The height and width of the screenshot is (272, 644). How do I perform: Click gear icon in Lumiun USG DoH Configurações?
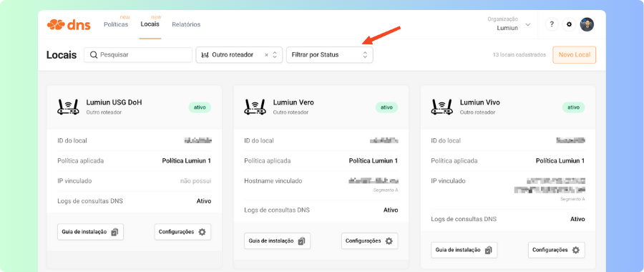point(202,232)
